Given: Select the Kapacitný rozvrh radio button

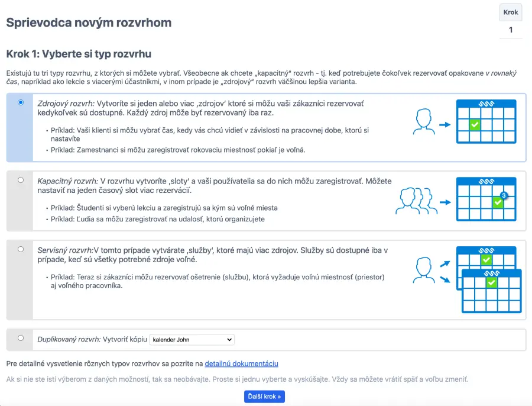Looking at the screenshot, I should 21,180.
